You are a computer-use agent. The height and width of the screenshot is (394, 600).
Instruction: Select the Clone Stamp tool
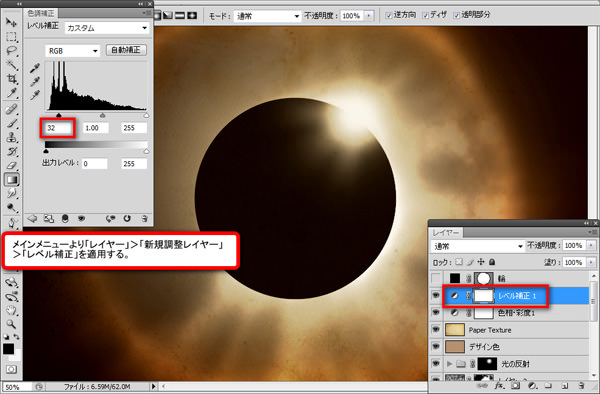tap(11, 137)
